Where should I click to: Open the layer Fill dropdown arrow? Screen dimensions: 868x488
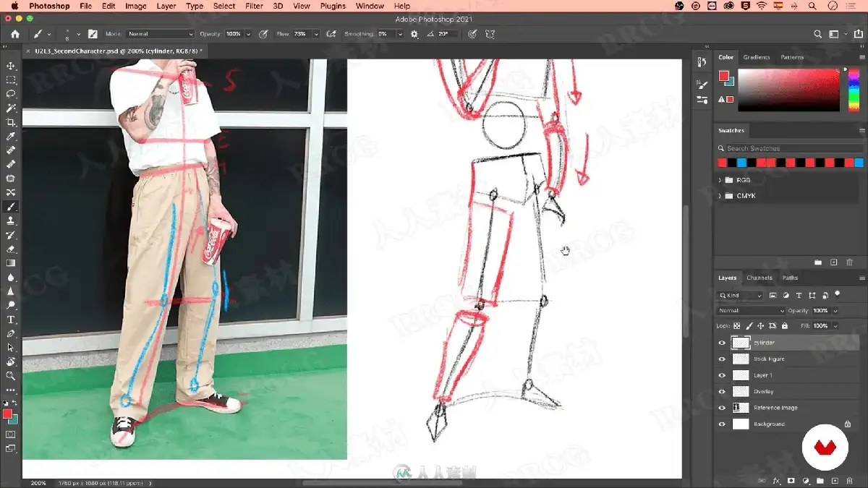point(835,327)
